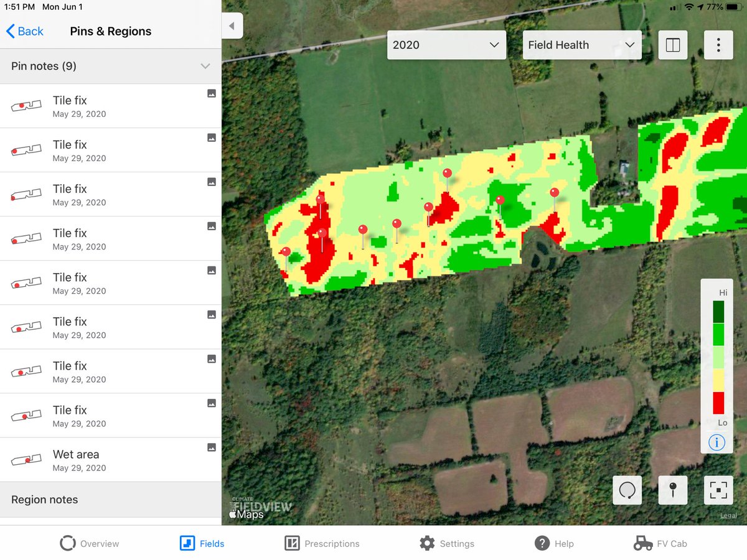This screenshot has height=560, width=747.
Task: Tap the topmost red pin on map
Action: click(447, 173)
